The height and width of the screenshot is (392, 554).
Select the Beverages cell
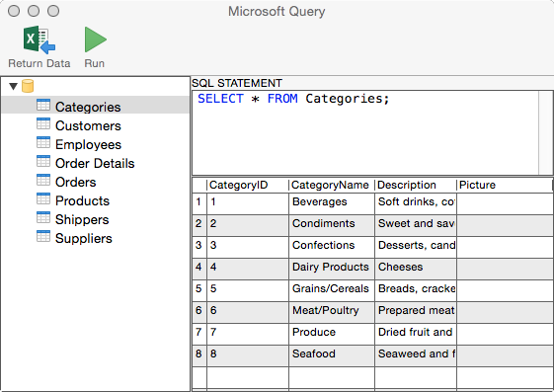point(332,203)
